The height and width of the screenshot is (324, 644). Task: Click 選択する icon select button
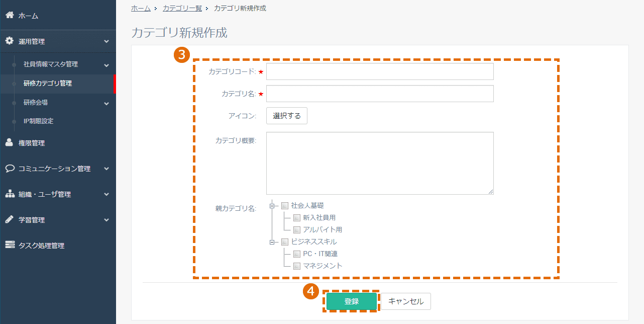click(287, 116)
